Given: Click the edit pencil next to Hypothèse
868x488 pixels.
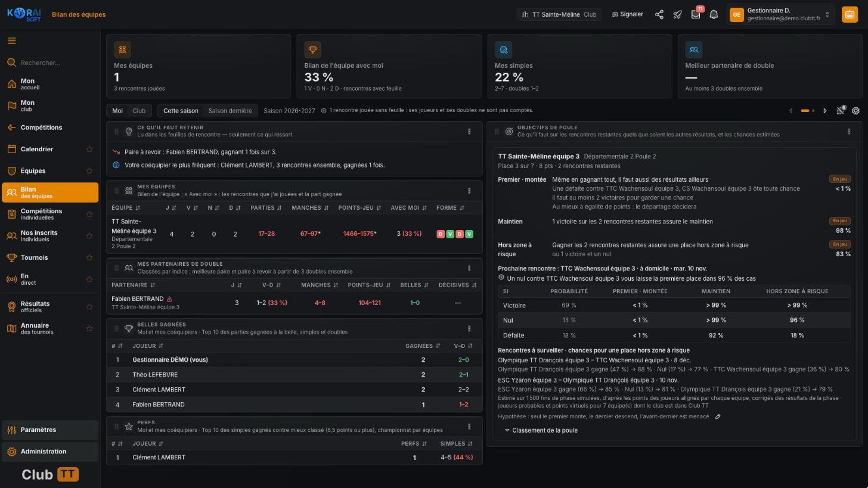Looking at the screenshot, I should point(718,416).
